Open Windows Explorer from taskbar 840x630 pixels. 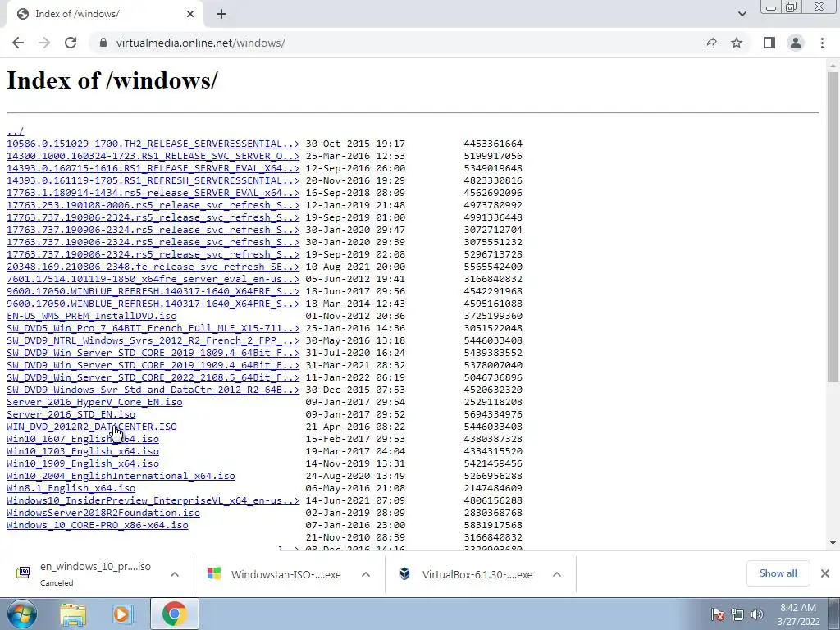pyautogui.click(x=73, y=614)
